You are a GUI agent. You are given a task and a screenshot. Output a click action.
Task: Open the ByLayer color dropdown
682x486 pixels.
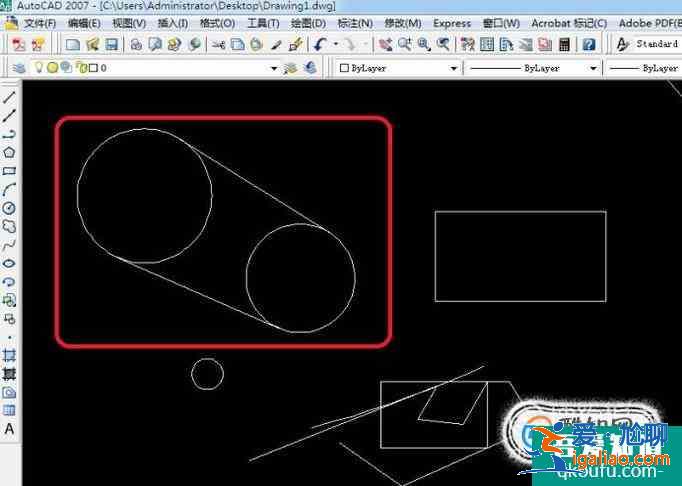[x=454, y=68]
